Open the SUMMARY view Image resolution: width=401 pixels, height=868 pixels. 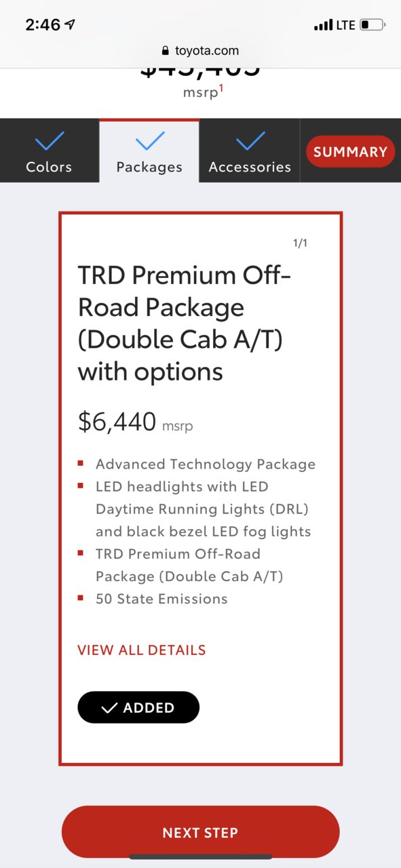click(x=350, y=152)
